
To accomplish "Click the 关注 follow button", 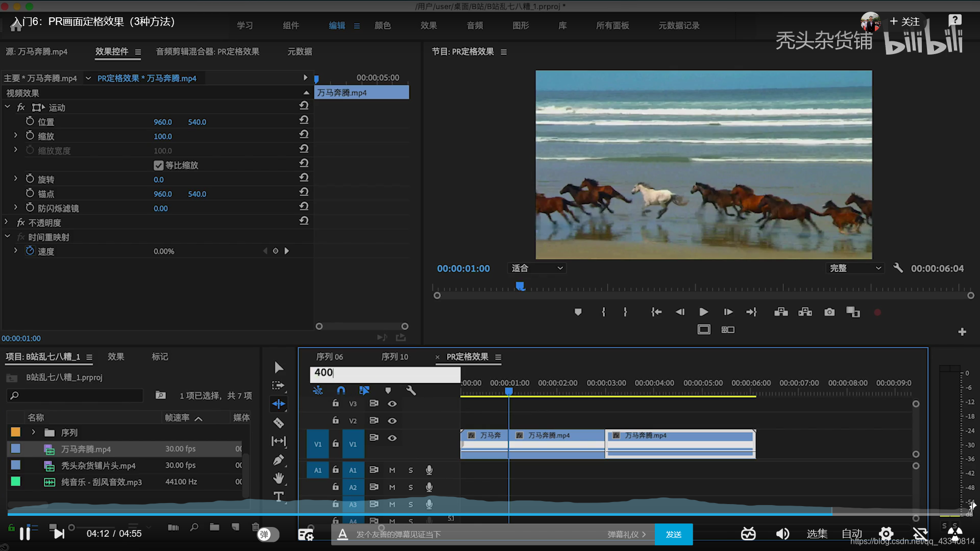I will pos(904,21).
